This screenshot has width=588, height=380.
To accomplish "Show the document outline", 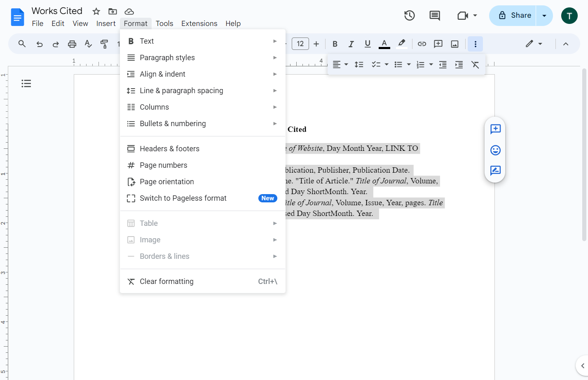I will [x=26, y=84].
